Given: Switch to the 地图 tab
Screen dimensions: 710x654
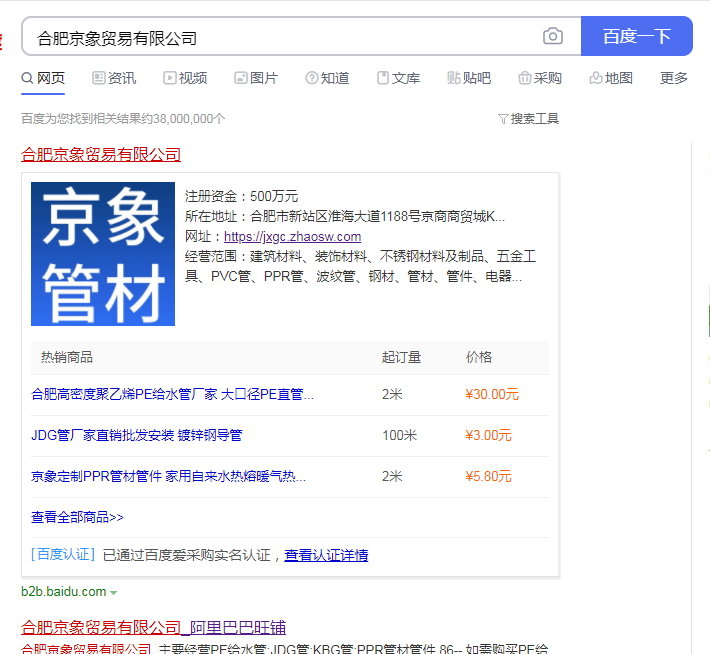Looking at the screenshot, I should click(611, 78).
